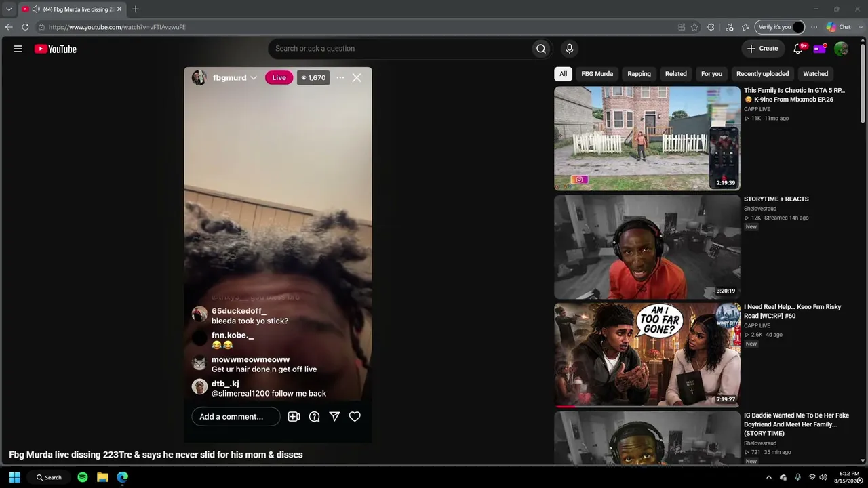Open fbgmurd profile picture
868x488 pixels.
point(199,78)
